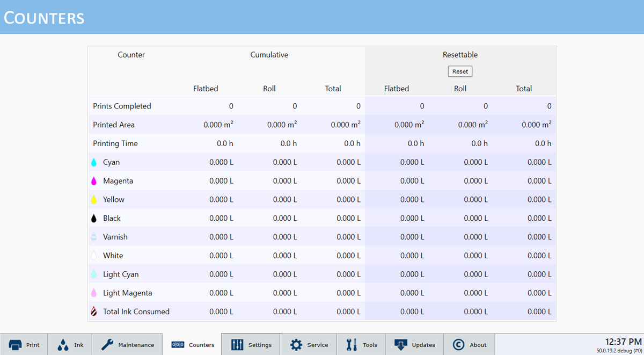This screenshot has width=644, height=355.
Task: Click the Total Ink Consumed striped drop
Action: 94,311
